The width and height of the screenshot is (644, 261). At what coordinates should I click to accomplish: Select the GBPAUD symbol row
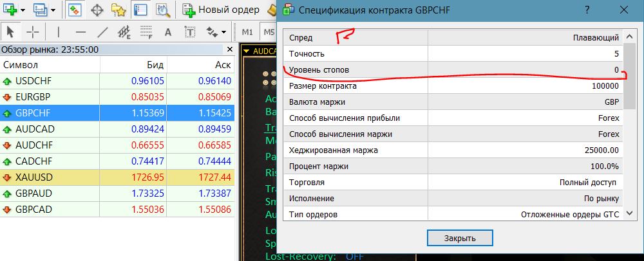pyautogui.click(x=117, y=194)
